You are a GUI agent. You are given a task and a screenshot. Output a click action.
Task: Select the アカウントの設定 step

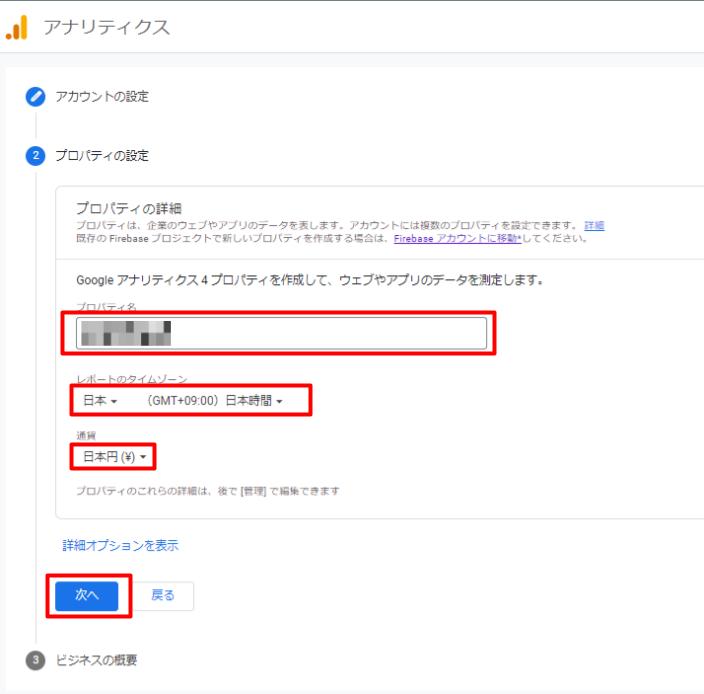pyautogui.click(x=102, y=97)
